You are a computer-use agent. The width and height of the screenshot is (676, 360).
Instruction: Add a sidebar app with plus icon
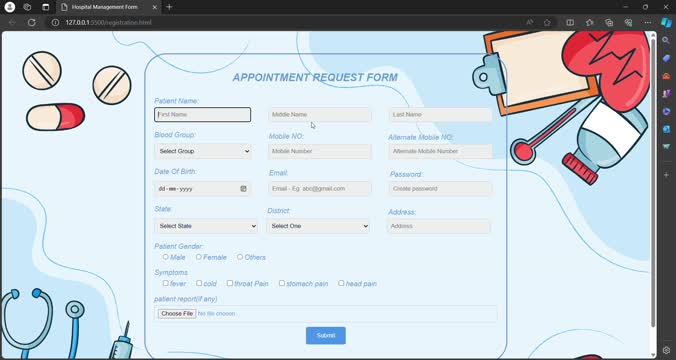pos(666,175)
